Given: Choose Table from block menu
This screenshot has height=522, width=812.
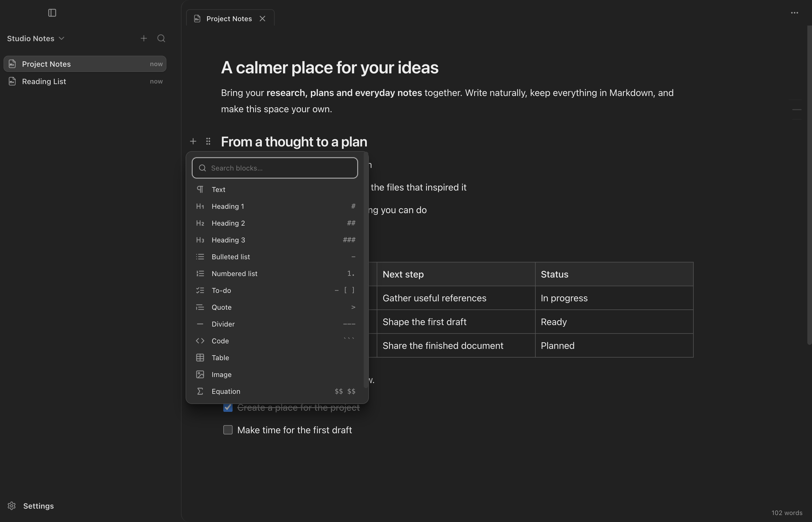Looking at the screenshot, I should pyautogui.click(x=275, y=358).
